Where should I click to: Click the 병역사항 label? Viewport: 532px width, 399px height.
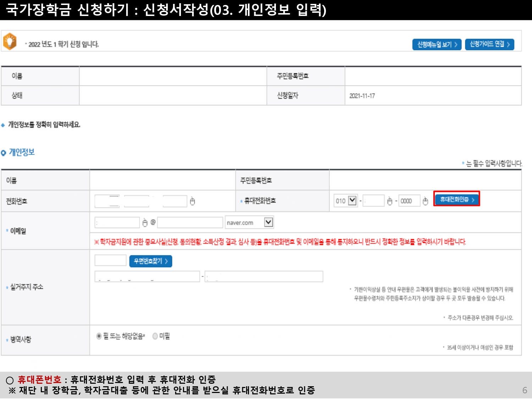[x=21, y=339]
